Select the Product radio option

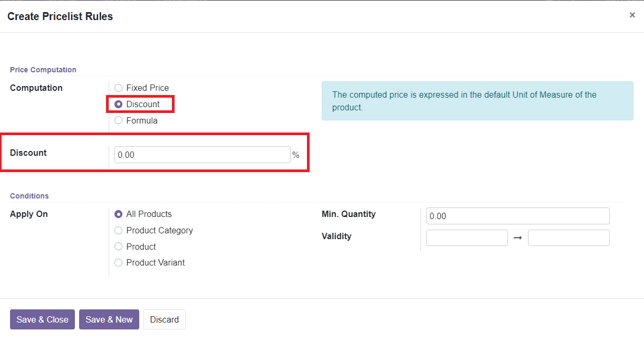point(119,247)
